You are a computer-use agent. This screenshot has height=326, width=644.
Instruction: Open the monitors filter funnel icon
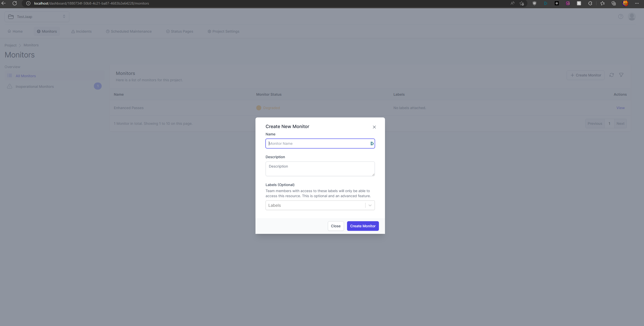pos(621,75)
